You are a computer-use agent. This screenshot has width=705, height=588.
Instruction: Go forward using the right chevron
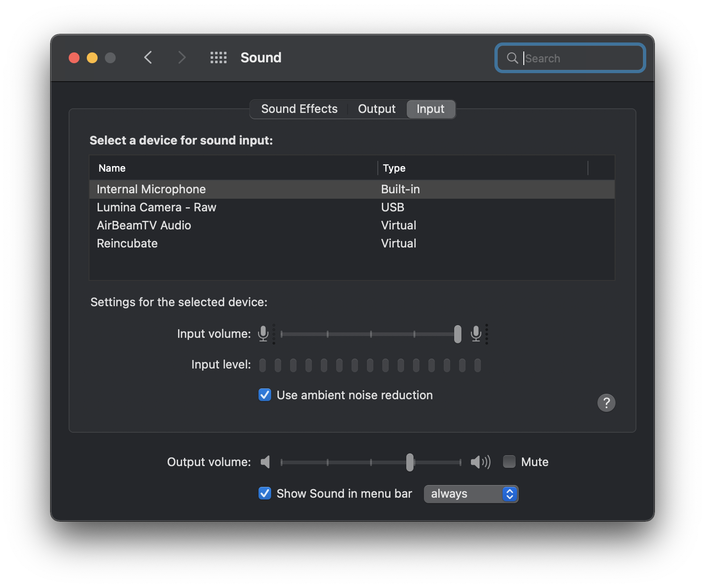coord(182,57)
